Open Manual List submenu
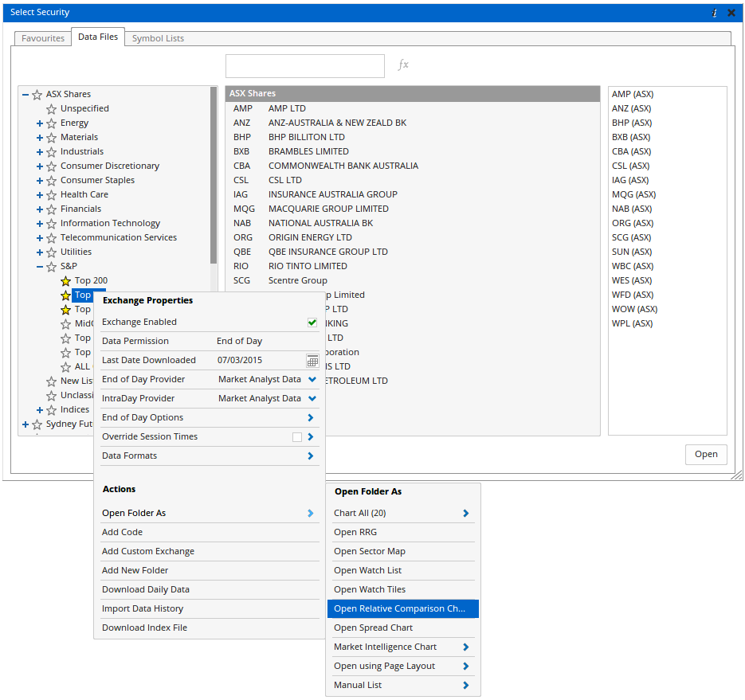745x700 pixels. pyautogui.click(x=403, y=685)
